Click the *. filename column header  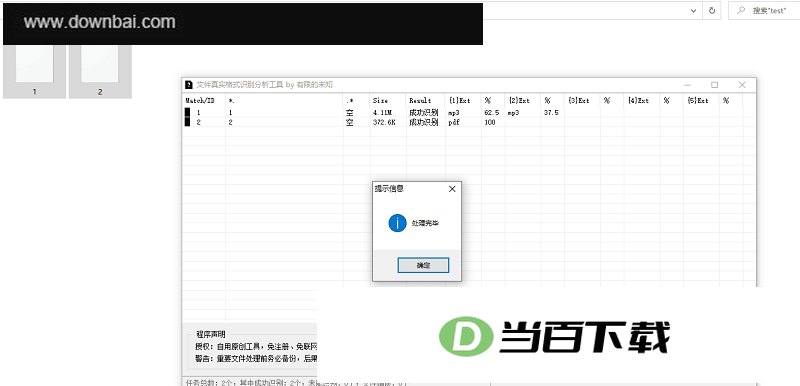point(284,100)
